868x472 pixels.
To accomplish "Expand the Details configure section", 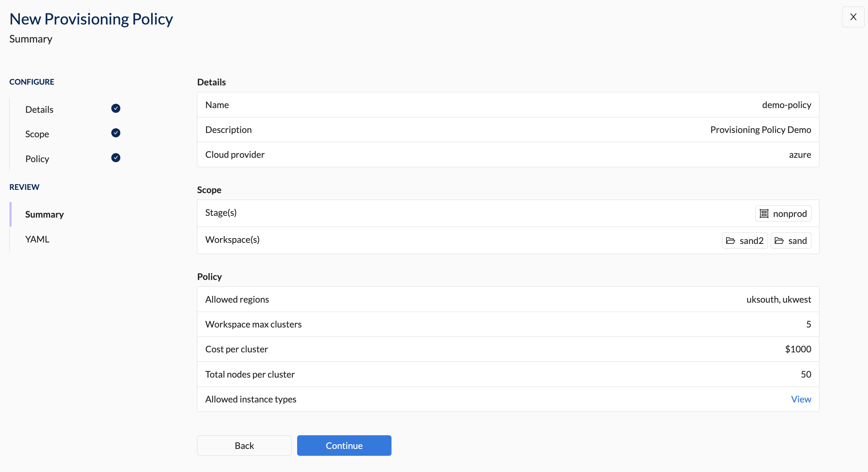I will click(39, 109).
